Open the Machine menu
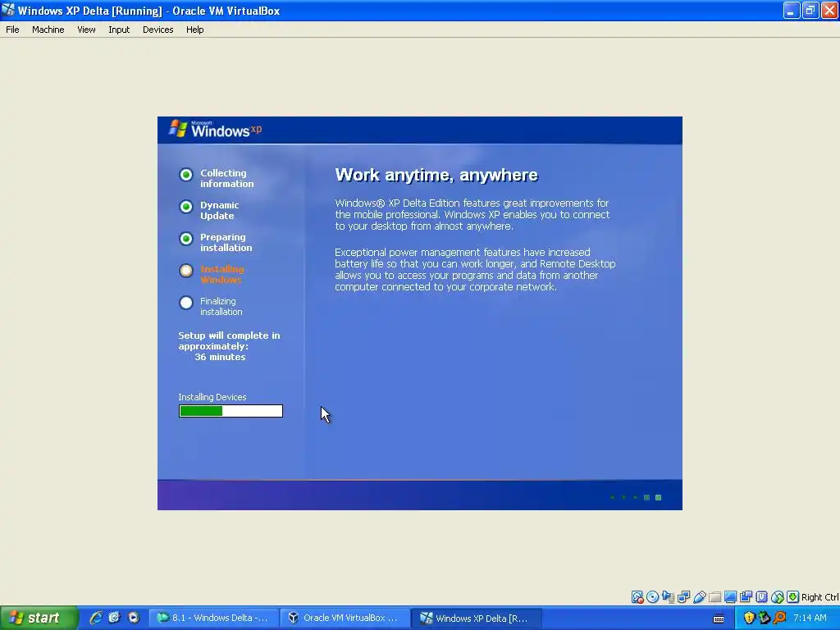 coord(48,30)
